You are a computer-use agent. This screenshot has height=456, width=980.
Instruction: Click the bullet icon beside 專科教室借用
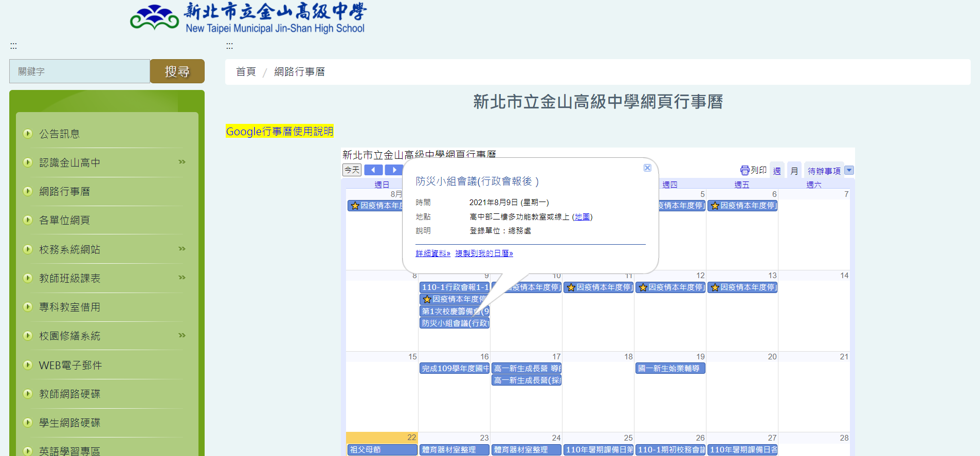tap(28, 307)
